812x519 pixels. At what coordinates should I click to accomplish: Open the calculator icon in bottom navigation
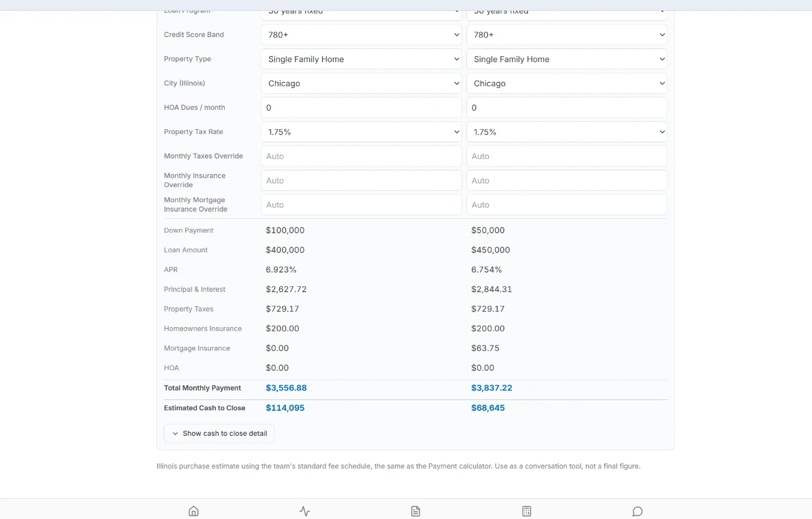coord(527,511)
